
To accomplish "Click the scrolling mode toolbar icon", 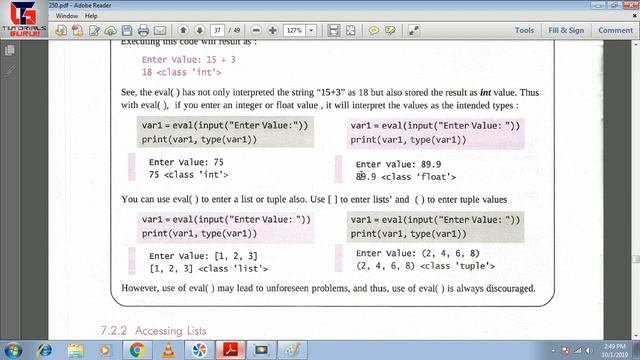I will click(333, 30).
